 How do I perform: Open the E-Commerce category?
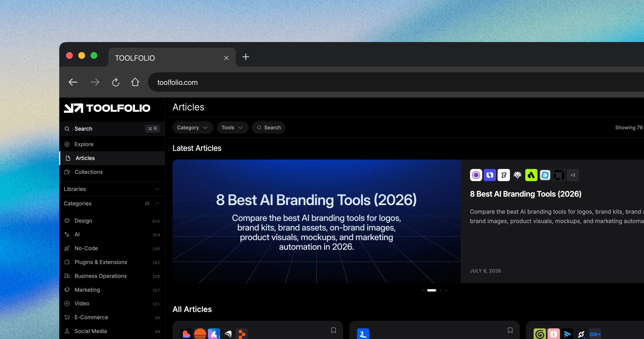[112, 317]
